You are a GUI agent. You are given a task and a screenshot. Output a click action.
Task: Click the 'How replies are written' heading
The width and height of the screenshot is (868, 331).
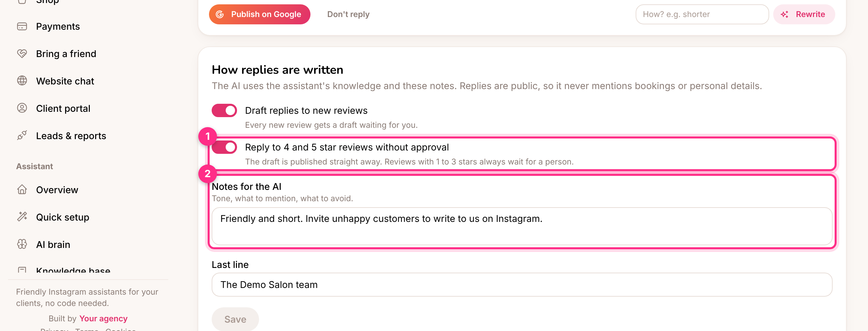click(277, 70)
